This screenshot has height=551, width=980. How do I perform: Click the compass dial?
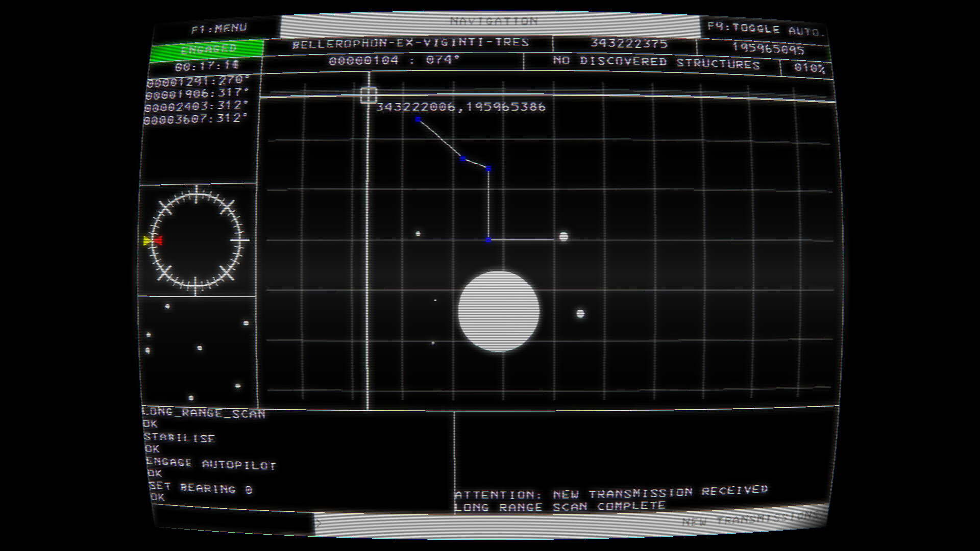click(196, 240)
